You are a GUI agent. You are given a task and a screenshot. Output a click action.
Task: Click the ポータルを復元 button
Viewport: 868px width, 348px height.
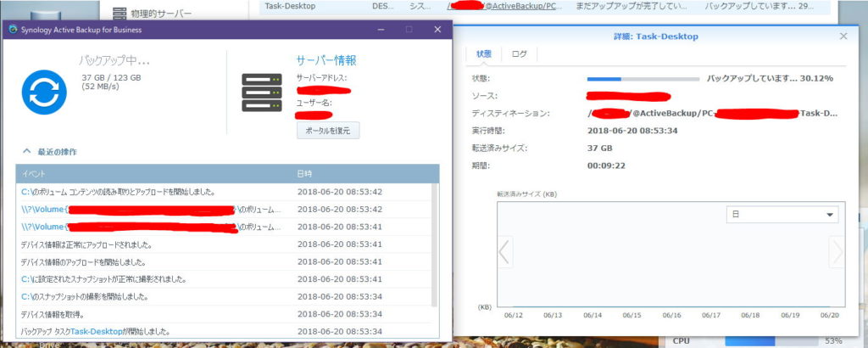pos(328,131)
